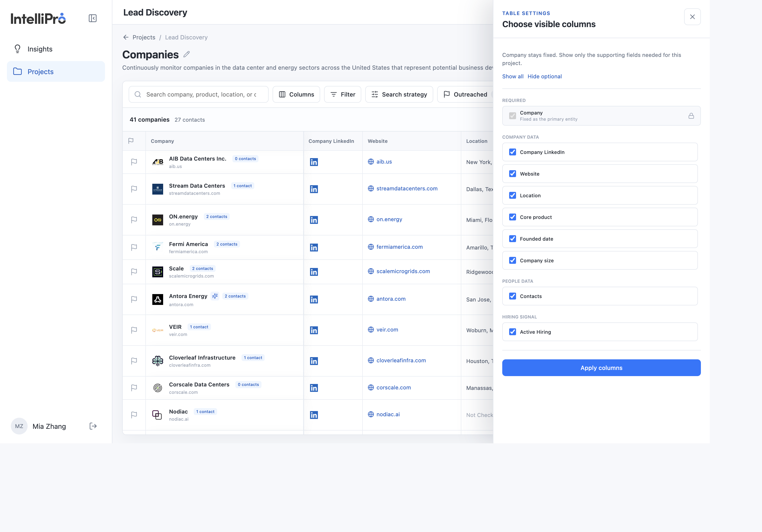Toggle the Outreached filter button
The image size is (762, 532).
(x=465, y=95)
